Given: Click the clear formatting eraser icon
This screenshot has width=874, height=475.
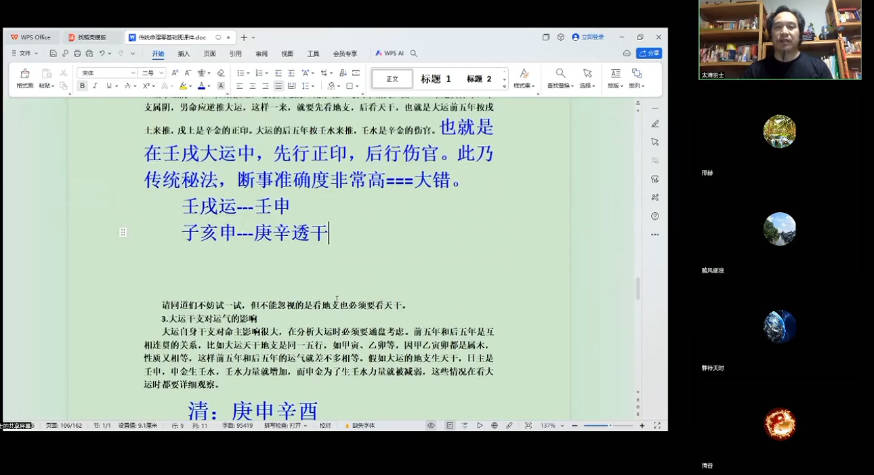Looking at the screenshot, I should coord(221,73).
